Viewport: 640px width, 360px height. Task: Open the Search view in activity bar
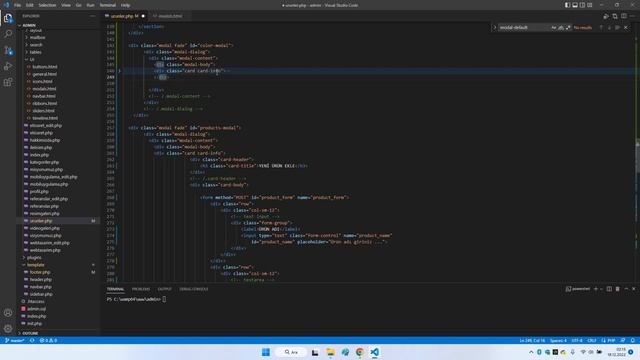pyautogui.click(x=8, y=34)
